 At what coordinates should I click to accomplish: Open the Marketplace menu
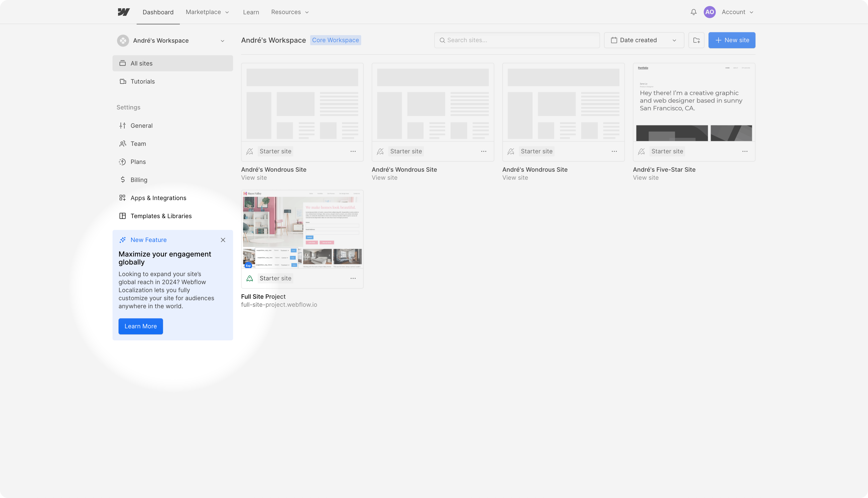pyautogui.click(x=207, y=12)
